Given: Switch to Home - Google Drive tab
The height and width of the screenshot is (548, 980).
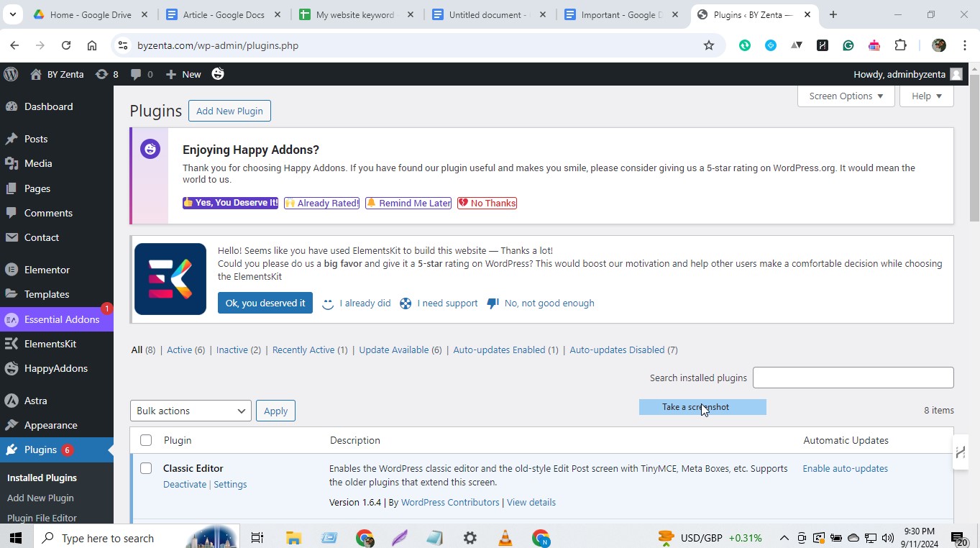Looking at the screenshot, I should 90,14.
